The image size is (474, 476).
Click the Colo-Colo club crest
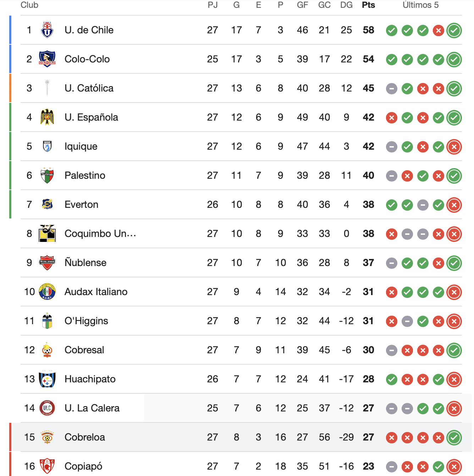47,59
